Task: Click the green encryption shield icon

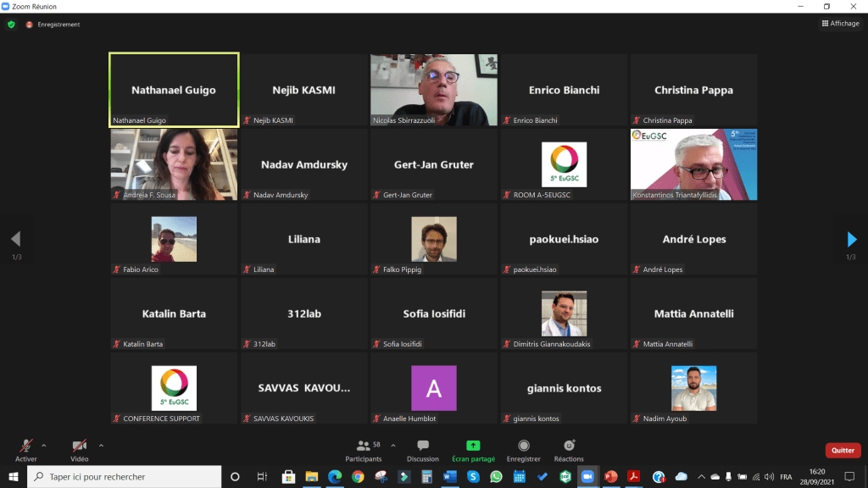Action: tap(11, 25)
